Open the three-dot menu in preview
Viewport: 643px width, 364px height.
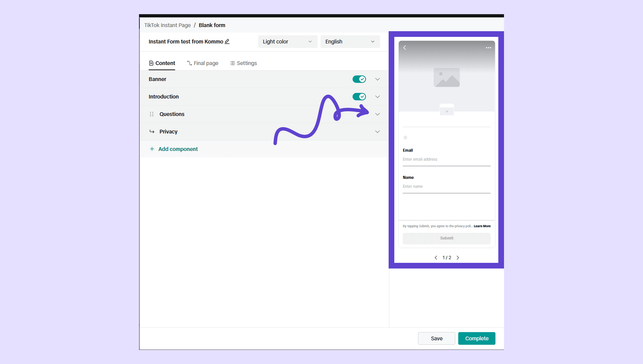488,48
